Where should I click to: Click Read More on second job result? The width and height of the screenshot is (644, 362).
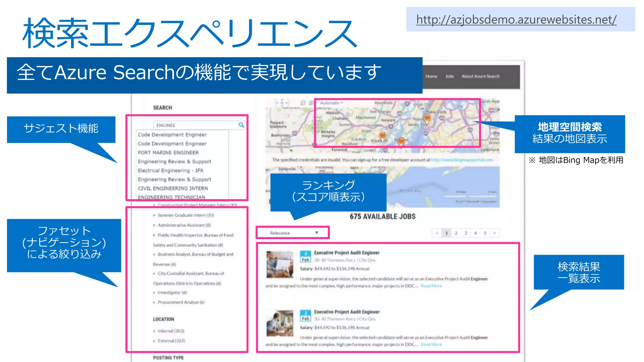431,344
